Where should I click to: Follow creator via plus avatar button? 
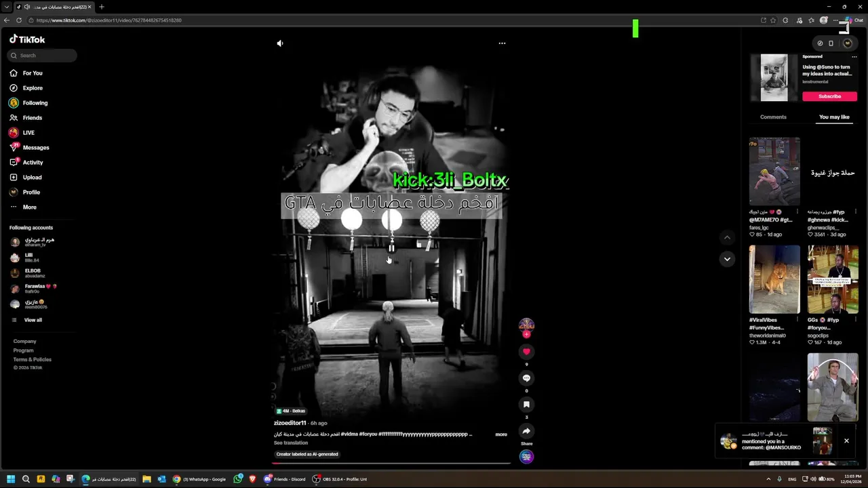(x=526, y=334)
